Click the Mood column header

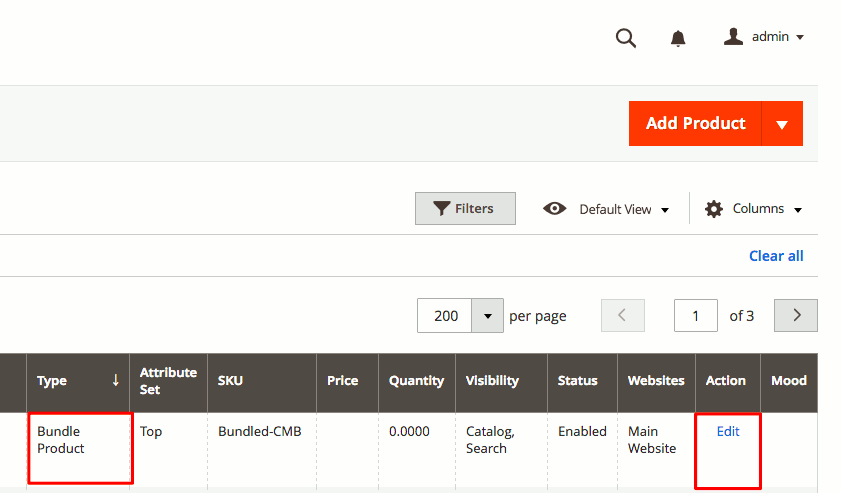[789, 381]
